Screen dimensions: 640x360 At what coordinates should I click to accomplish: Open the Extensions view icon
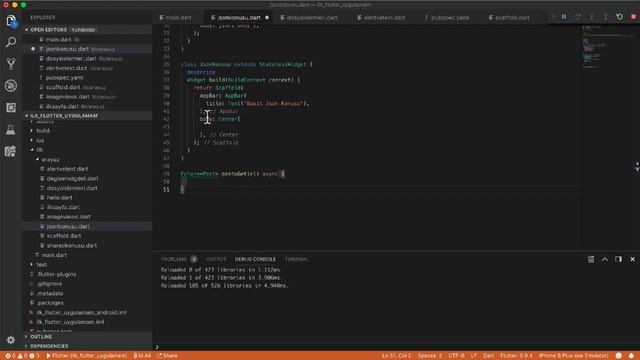(11, 107)
